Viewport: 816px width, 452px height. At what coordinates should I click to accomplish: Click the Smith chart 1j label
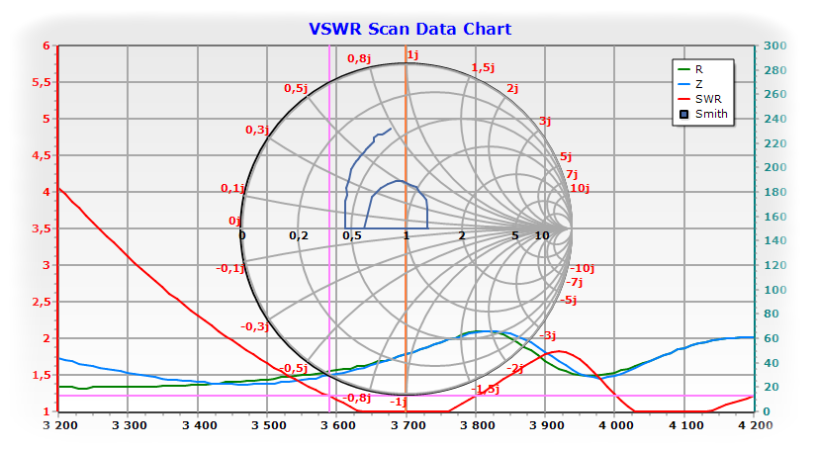(413, 55)
